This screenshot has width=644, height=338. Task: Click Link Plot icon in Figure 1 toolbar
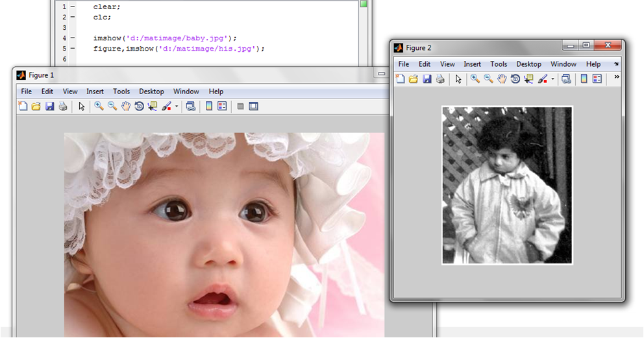point(191,106)
